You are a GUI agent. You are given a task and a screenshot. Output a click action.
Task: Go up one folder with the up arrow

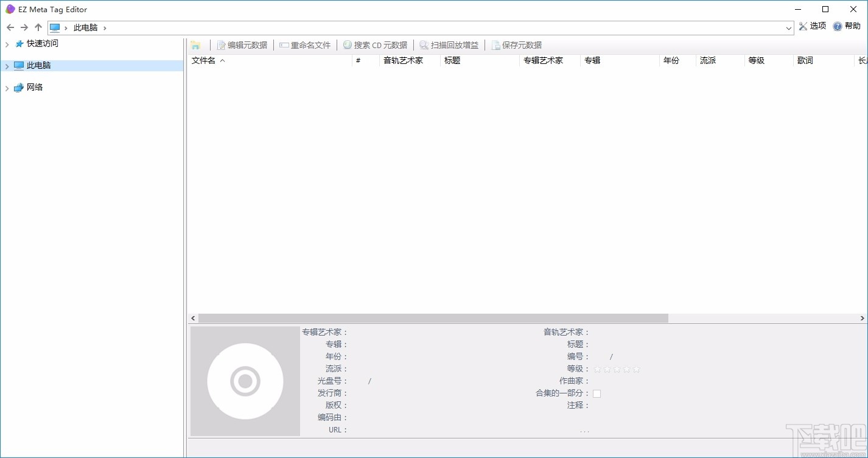pos(38,27)
